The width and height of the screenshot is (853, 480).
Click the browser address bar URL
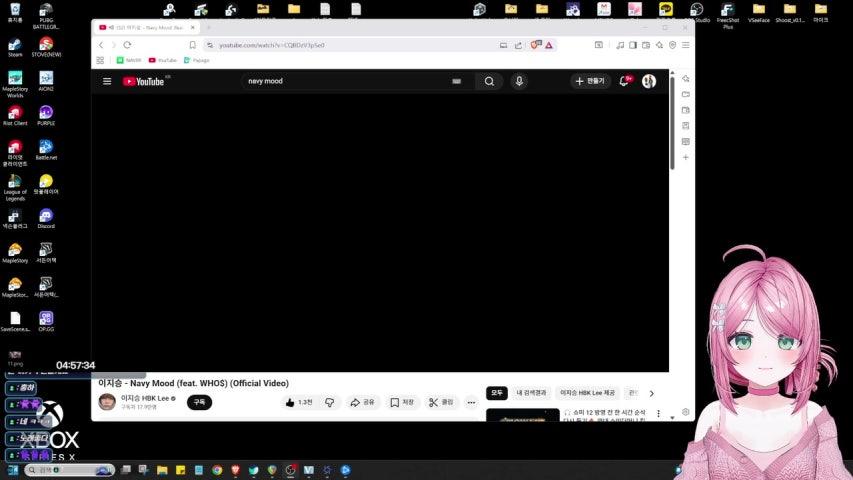click(272, 45)
